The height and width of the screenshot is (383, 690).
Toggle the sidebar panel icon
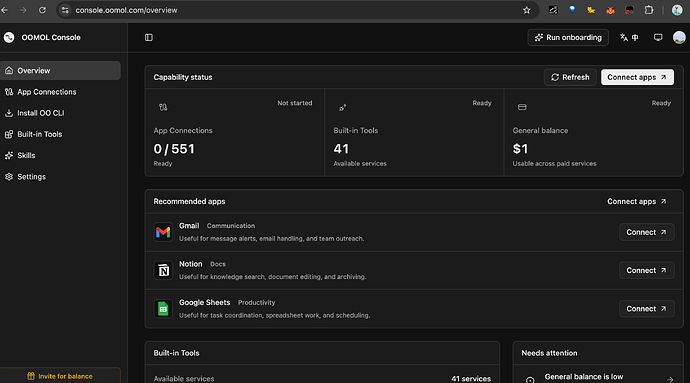149,37
